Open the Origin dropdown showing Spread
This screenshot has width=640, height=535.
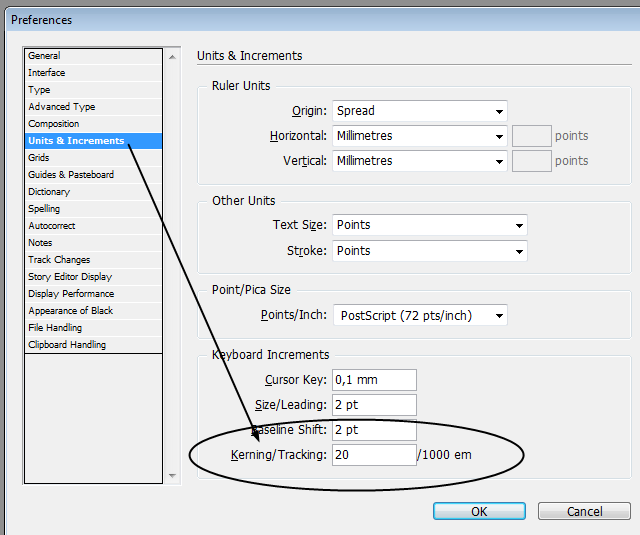420,111
